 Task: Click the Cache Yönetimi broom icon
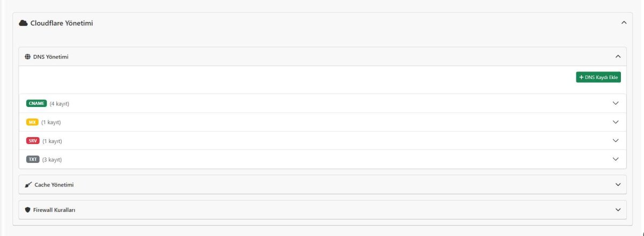[x=28, y=184]
